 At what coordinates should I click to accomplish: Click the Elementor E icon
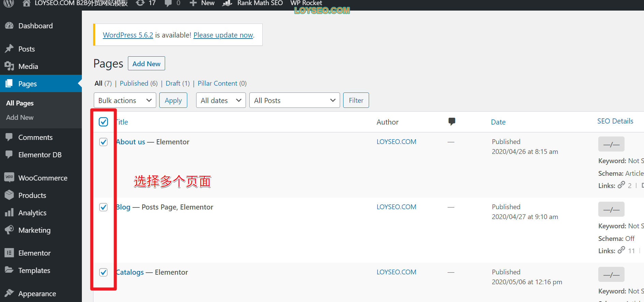click(9, 253)
